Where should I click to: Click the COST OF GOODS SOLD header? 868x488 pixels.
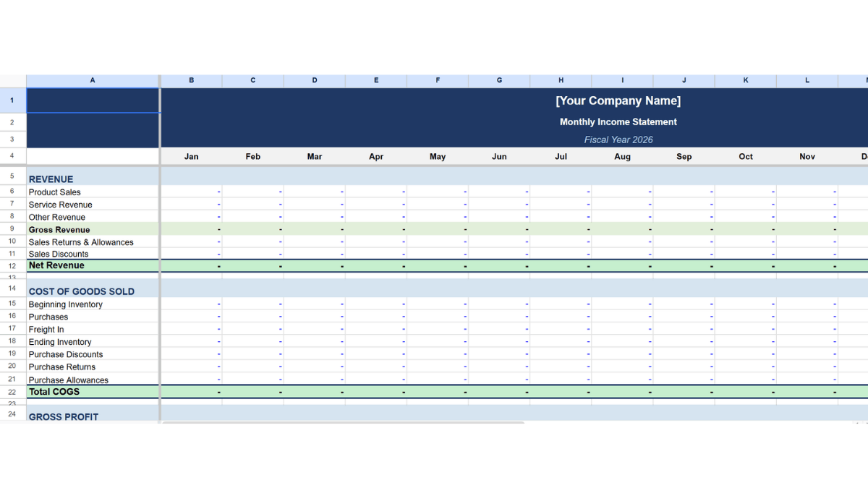pos(82,291)
